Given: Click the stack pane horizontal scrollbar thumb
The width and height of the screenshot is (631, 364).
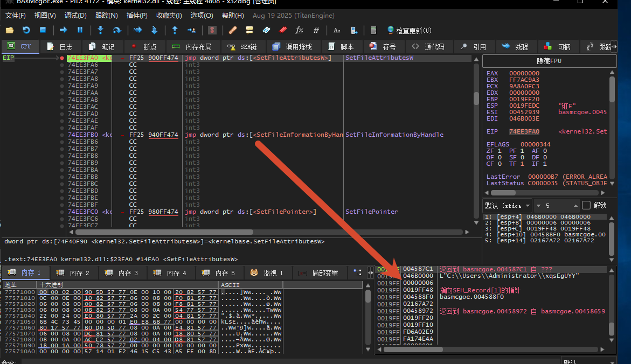Looking at the screenshot, I should [x=413, y=349].
